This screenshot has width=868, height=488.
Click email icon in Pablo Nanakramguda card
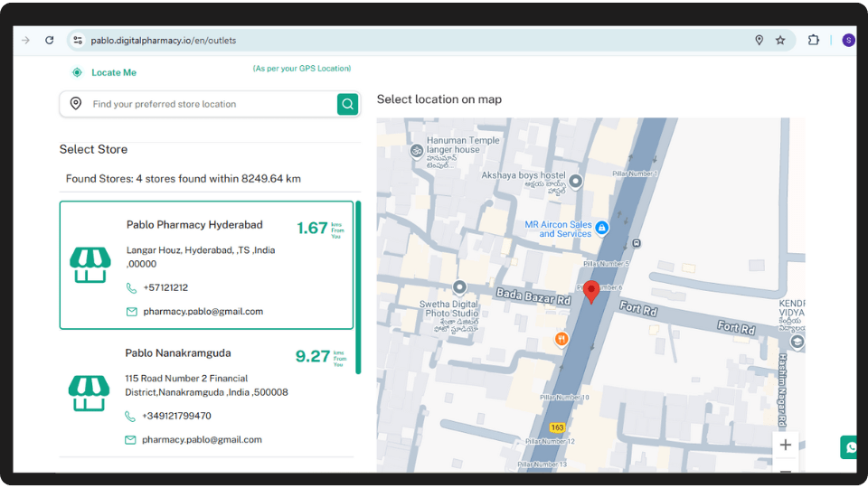[130, 440]
